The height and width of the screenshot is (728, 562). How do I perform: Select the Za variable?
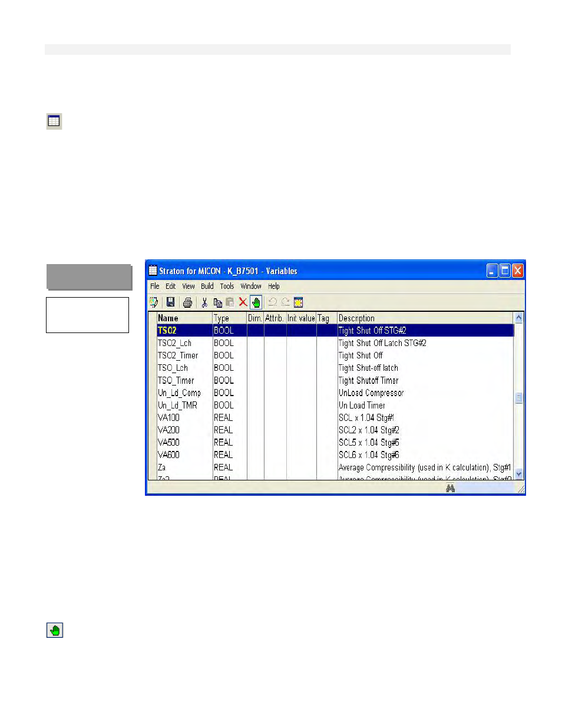pos(161,467)
